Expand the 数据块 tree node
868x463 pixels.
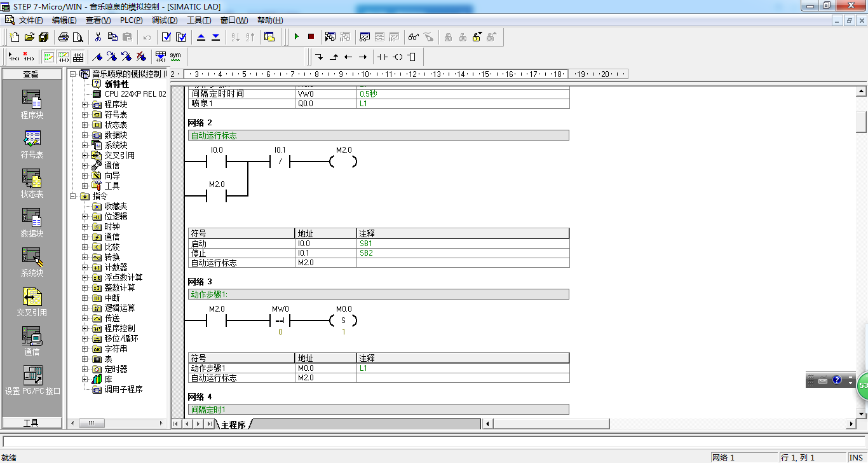pyautogui.click(x=85, y=135)
